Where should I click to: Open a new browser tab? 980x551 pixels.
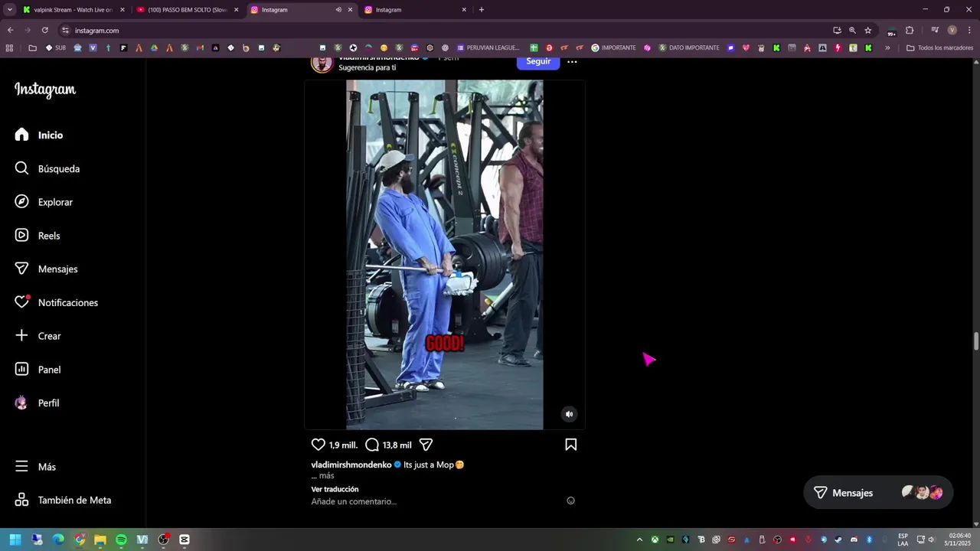click(x=481, y=10)
